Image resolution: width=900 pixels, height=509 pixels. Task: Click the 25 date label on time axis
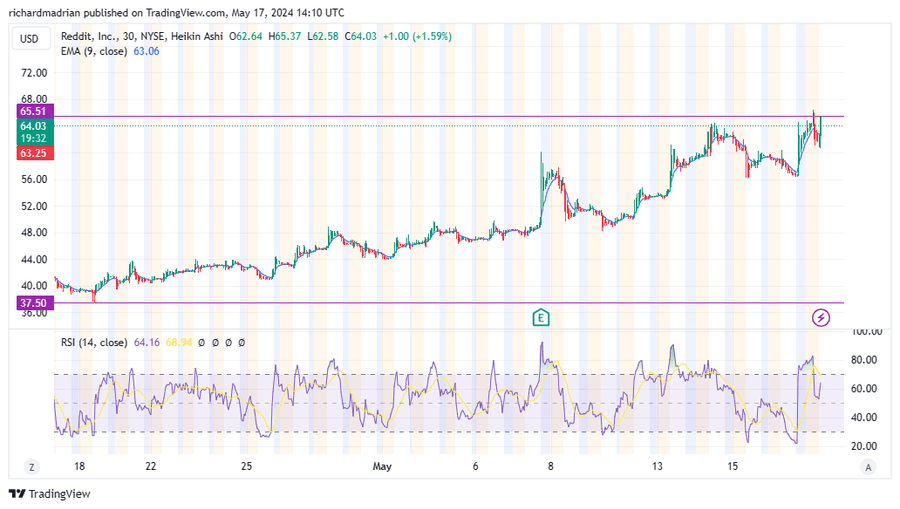246,467
